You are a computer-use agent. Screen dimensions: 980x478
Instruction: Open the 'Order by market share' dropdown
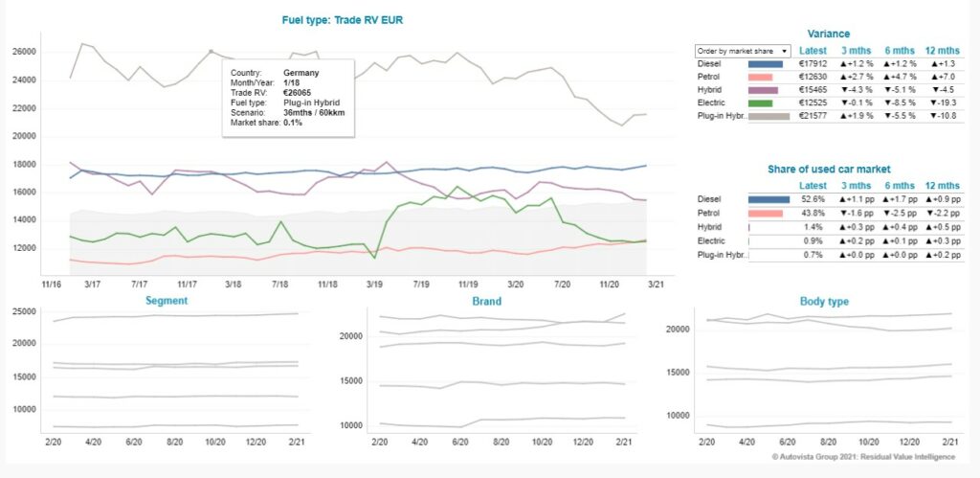743,51
